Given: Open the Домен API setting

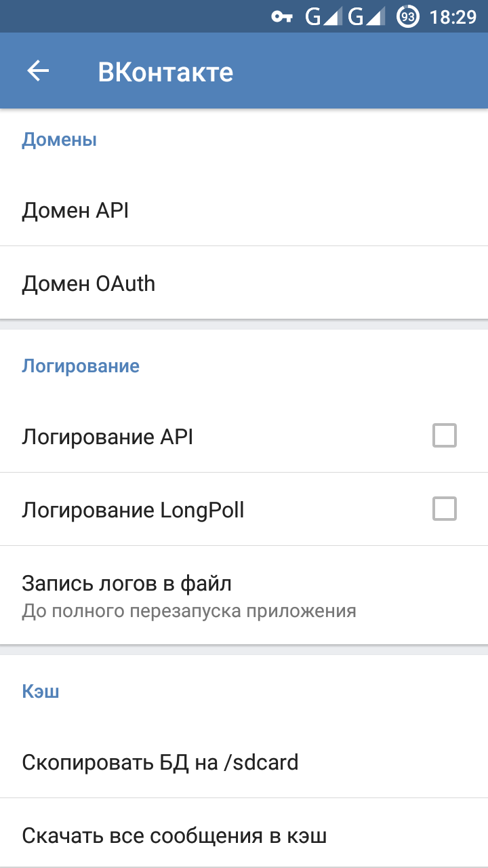Looking at the screenshot, I should 244,210.
